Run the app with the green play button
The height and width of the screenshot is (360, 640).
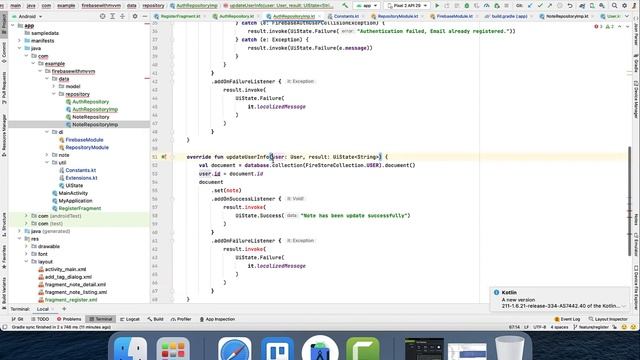pos(437,6)
